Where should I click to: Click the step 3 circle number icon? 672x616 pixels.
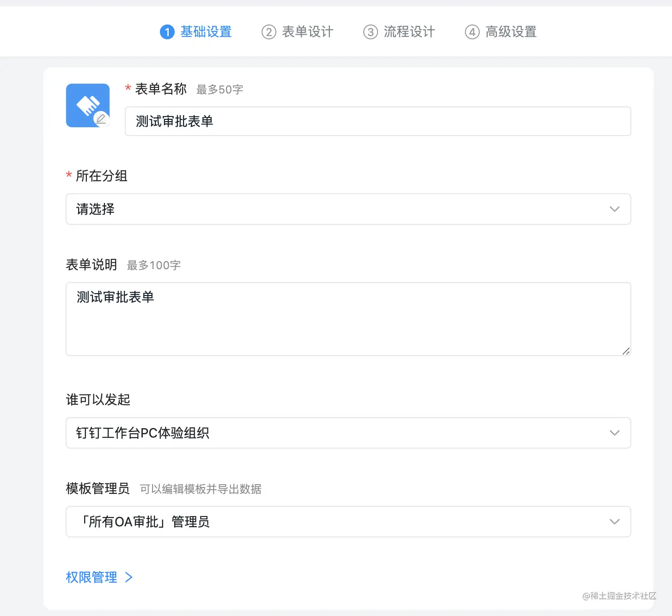click(371, 32)
